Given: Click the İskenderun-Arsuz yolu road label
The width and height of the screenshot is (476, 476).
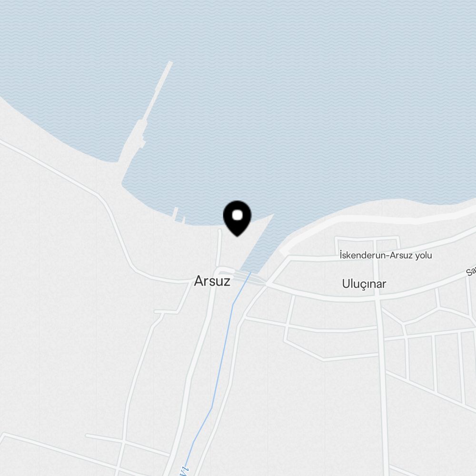Looking at the screenshot, I should click(386, 255).
